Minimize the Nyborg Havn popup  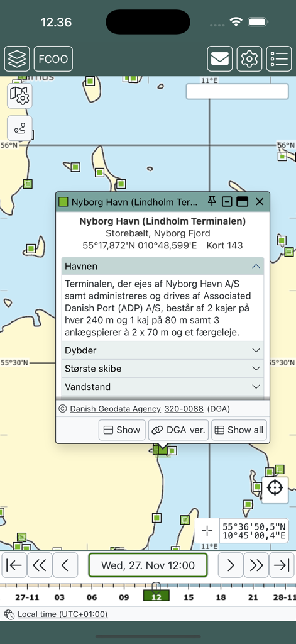[x=227, y=201]
